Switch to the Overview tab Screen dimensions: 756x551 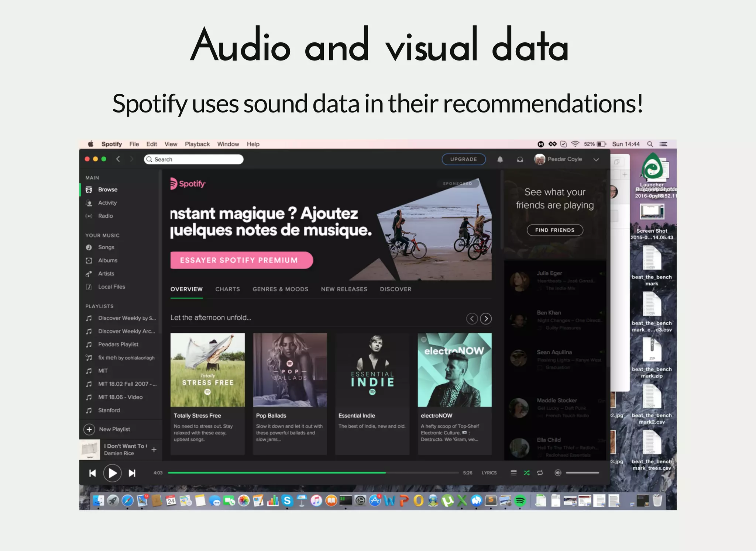[x=186, y=289]
